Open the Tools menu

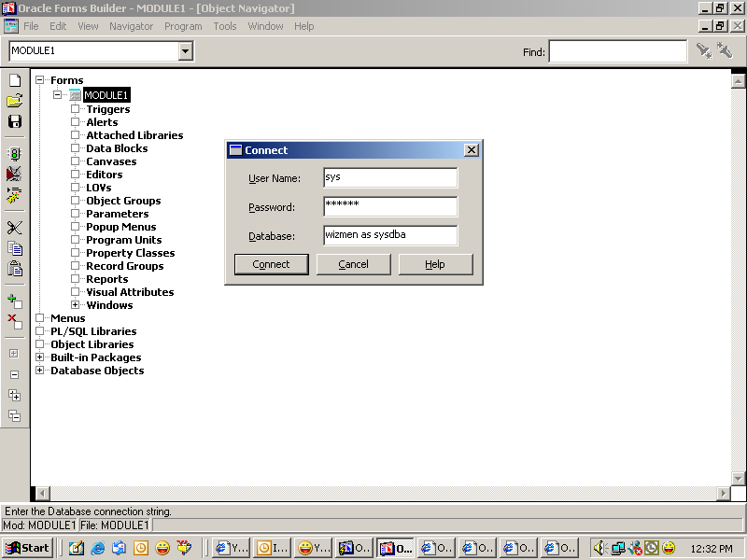(x=225, y=26)
